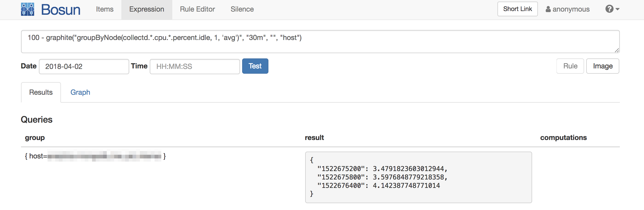Open the Items page
This screenshot has height=210, width=644.
pyautogui.click(x=105, y=9)
